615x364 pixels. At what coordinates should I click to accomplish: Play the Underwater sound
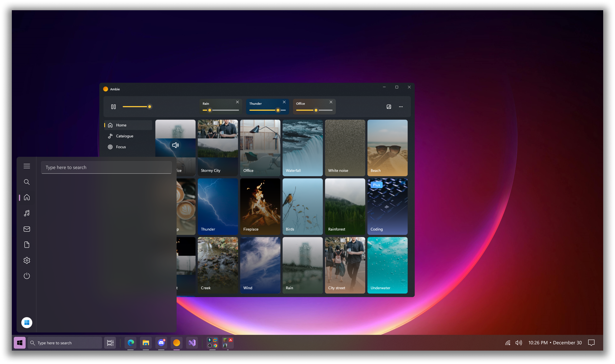click(x=388, y=265)
